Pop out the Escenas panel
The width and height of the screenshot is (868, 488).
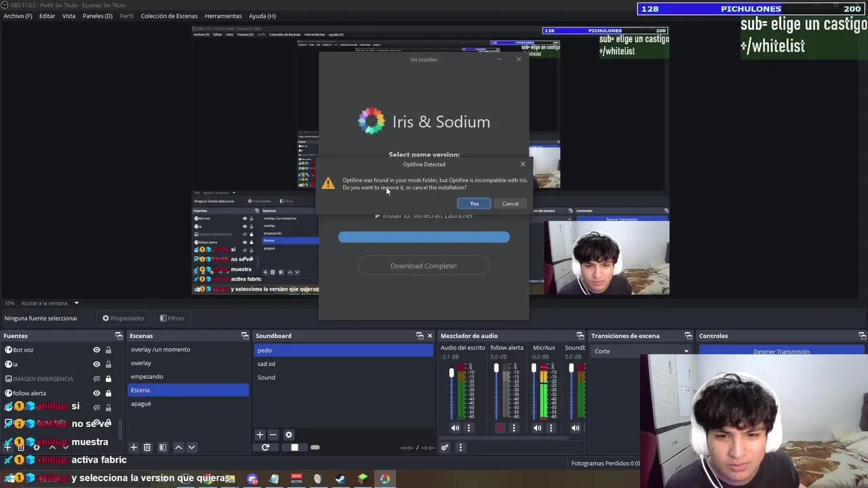245,336
